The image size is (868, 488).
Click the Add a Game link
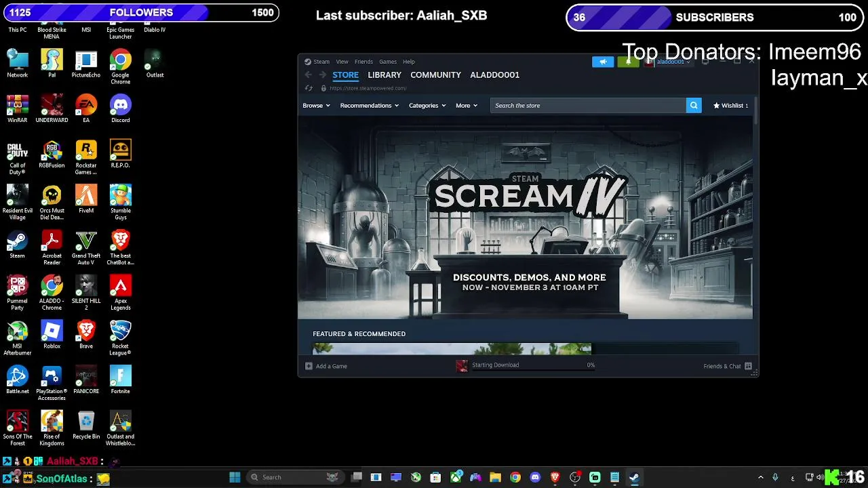pos(332,366)
